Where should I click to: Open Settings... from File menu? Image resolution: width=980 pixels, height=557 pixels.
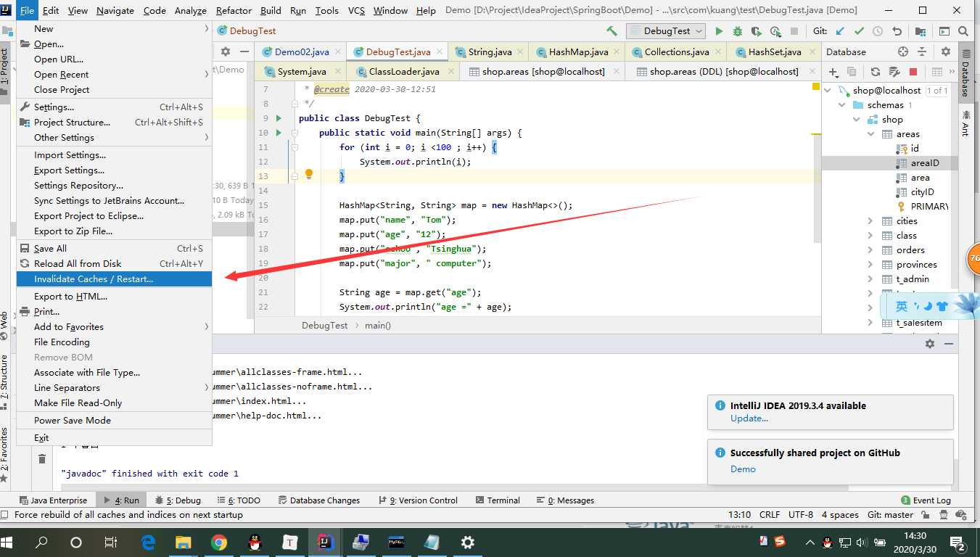tap(114, 107)
